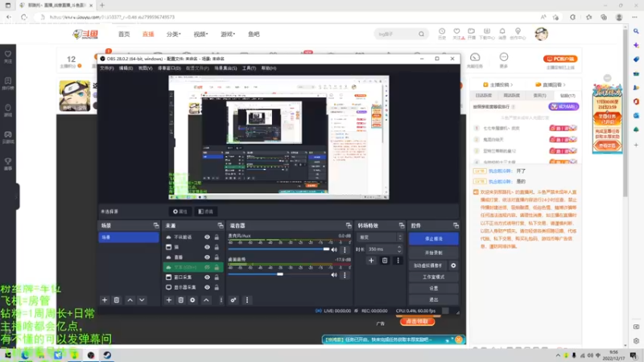Click browser vertical scrollbar
The image size is (644, 362).
coord(625,111)
